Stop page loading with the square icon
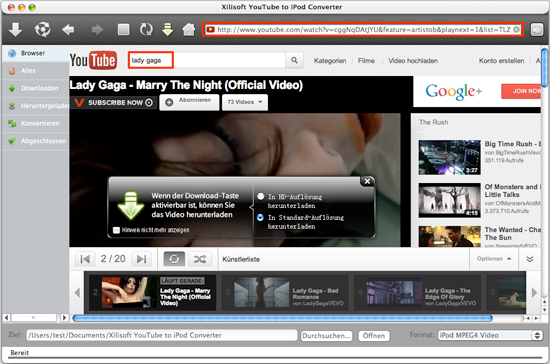The width and height of the screenshot is (550, 364). coord(123,29)
